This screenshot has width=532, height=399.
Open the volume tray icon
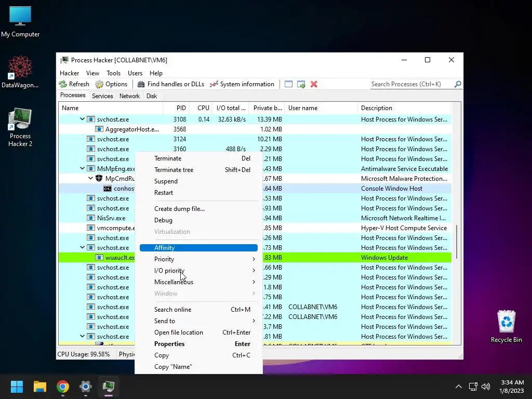486,387
